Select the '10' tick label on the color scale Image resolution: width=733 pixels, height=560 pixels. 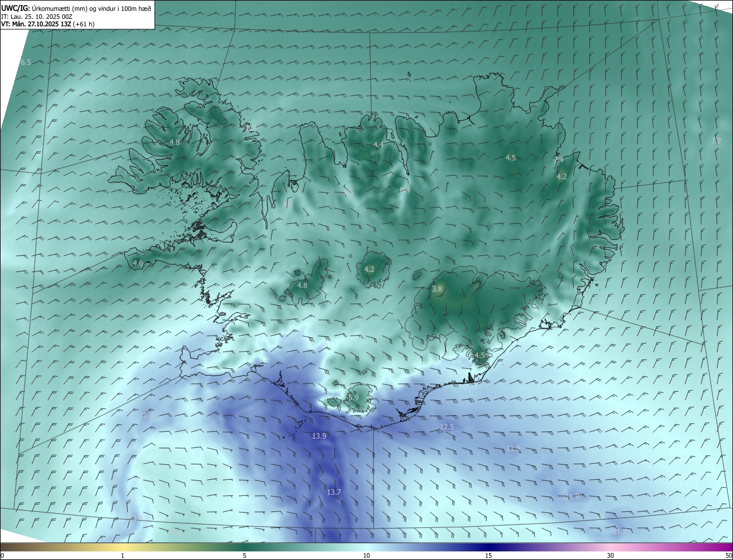point(366,555)
